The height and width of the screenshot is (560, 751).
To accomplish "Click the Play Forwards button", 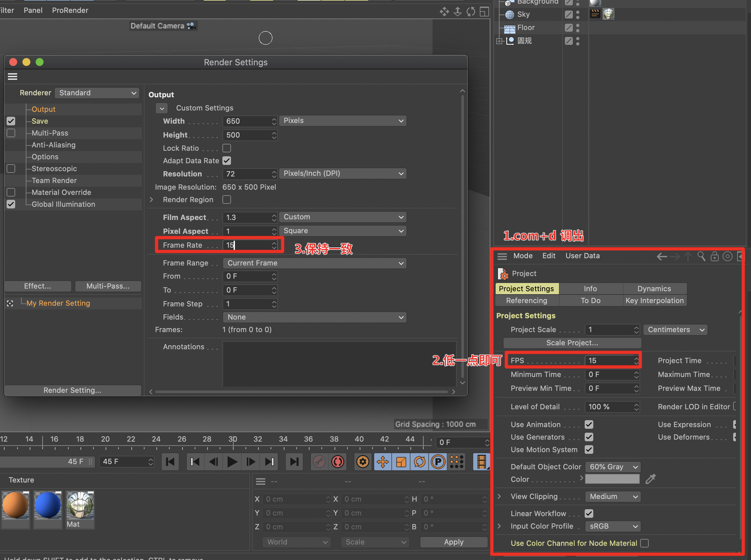I will pyautogui.click(x=232, y=462).
